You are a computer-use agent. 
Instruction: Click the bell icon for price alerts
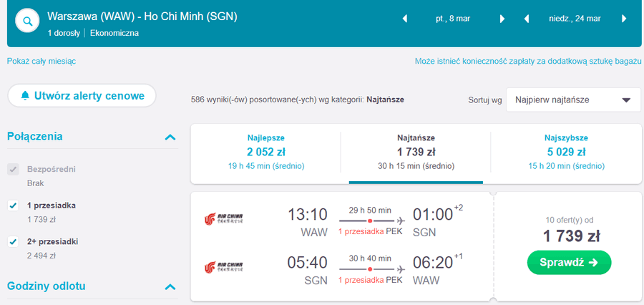click(x=26, y=96)
